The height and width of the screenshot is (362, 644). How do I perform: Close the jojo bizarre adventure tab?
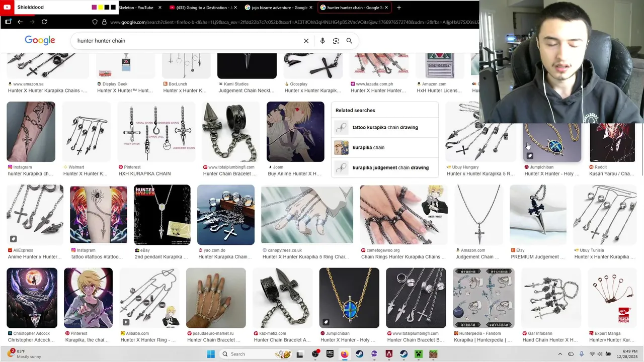(311, 8)
